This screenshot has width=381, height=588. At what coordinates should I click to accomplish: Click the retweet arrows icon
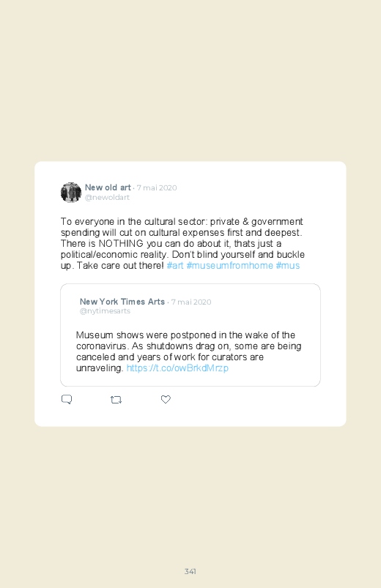116,400
